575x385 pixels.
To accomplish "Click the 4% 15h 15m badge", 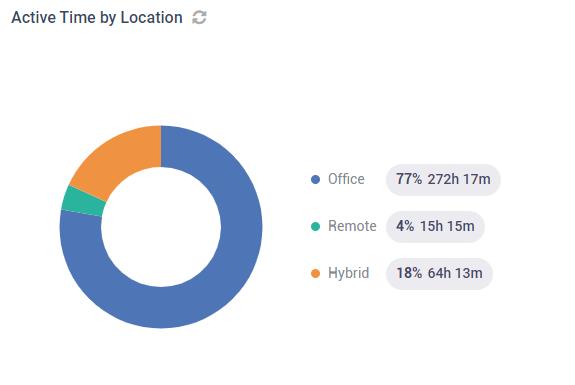I will click(x=435, y=226).
